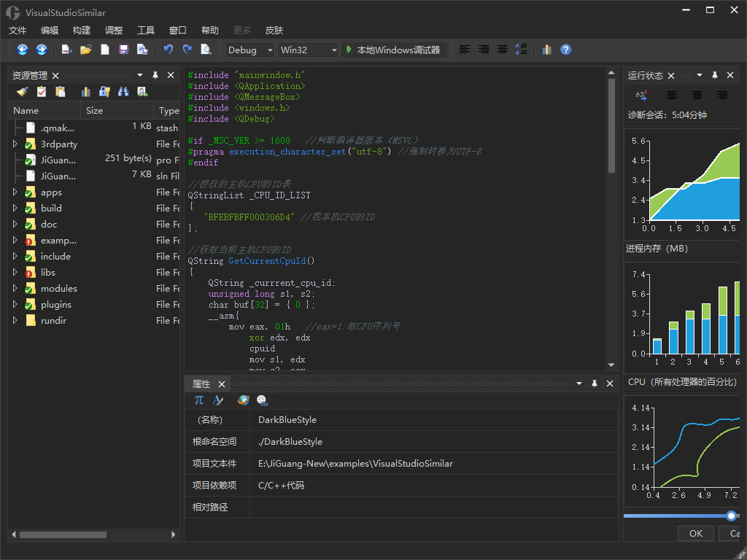Open the 构建 menu
Screen dimensions: 747x560
click(82, 31)
